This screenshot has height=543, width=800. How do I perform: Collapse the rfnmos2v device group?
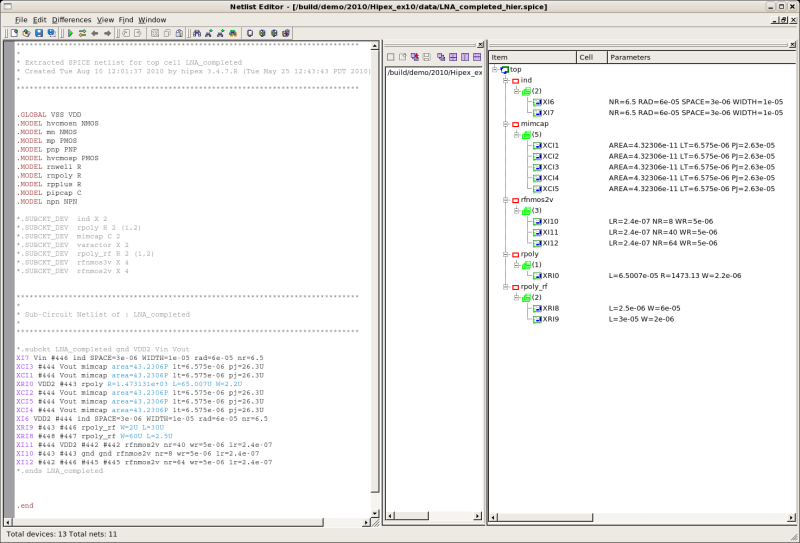(506, 200)
